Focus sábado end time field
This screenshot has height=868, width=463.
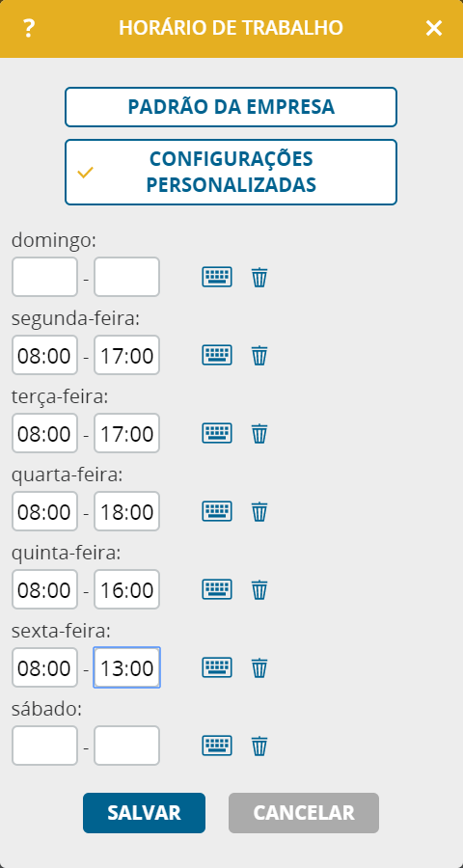[x=126, y=746]
